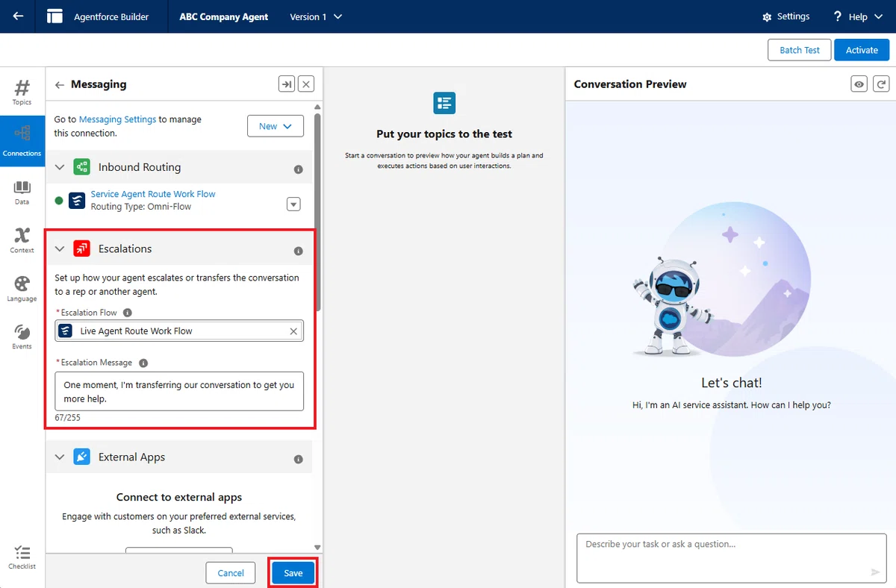Click the Escalation Flow input field
Image resolution: width=896 pixels, height=588 pixels.
179,331
